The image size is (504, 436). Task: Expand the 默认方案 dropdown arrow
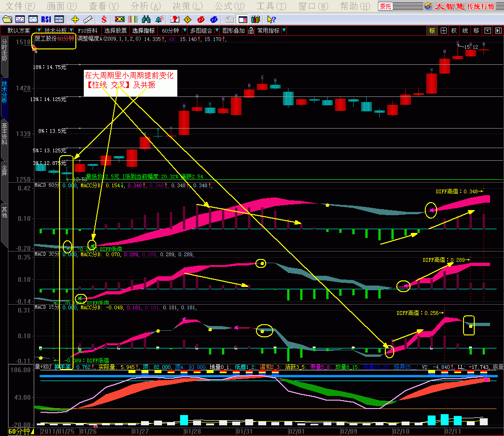39,31
